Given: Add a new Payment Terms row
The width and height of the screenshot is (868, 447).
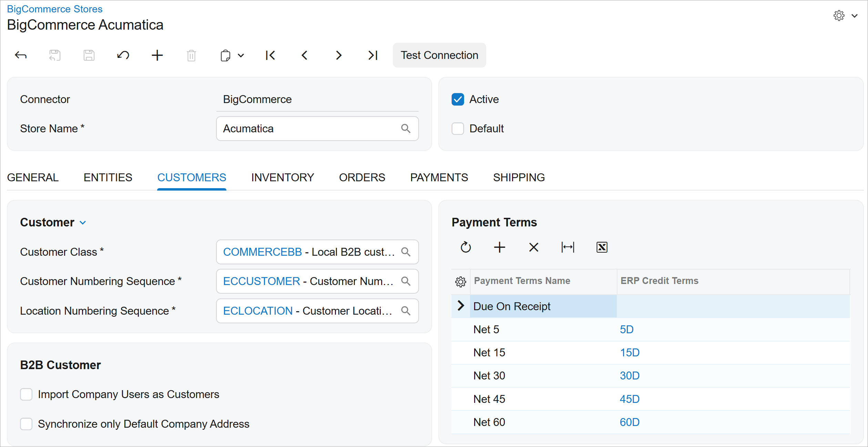Looking at the screenshot, I should pos(500,247).
